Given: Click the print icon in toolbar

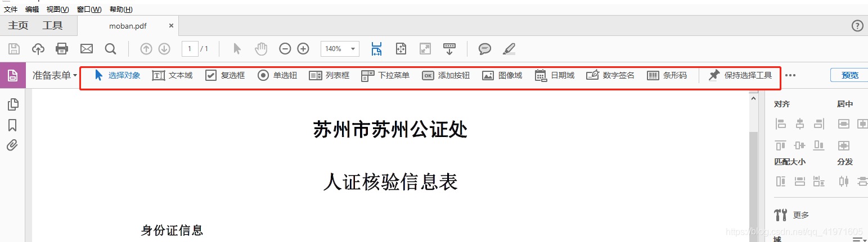Looking at the screenshot, I should (x=62, y=49).
